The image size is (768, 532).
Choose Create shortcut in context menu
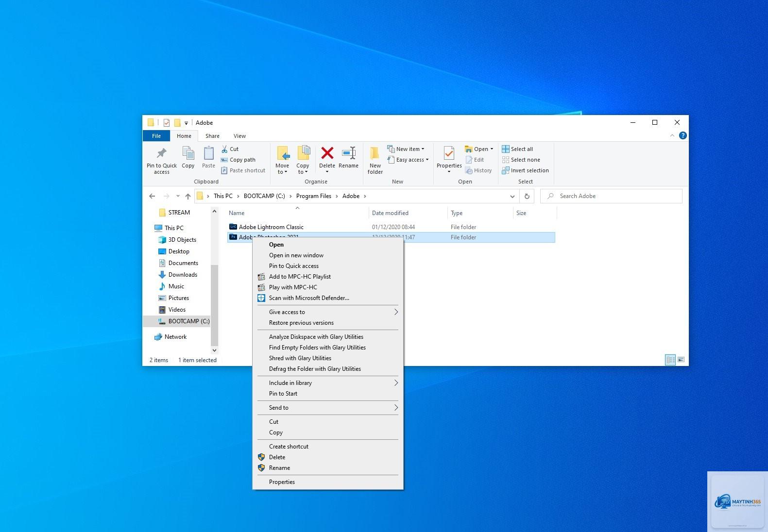tap(328, 447)
